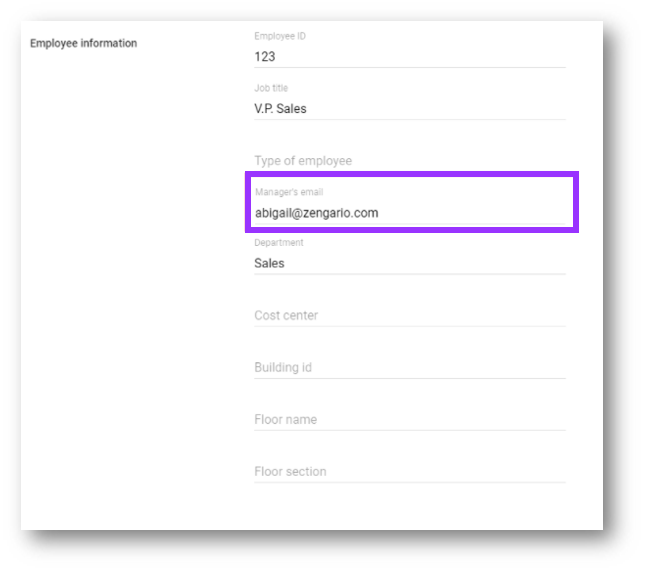Select the Floor section field
Screen dimensions: 645x572
pos(410,472)
